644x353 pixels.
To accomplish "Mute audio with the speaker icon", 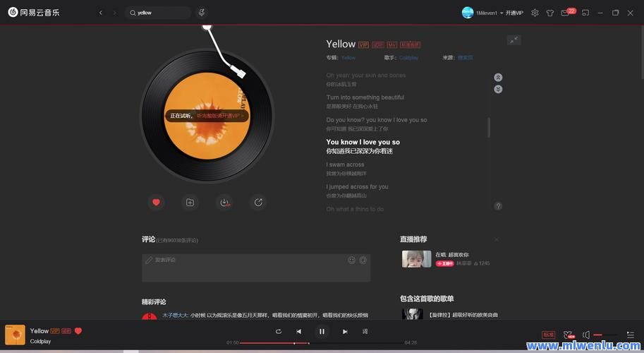I will click(586, 335).
